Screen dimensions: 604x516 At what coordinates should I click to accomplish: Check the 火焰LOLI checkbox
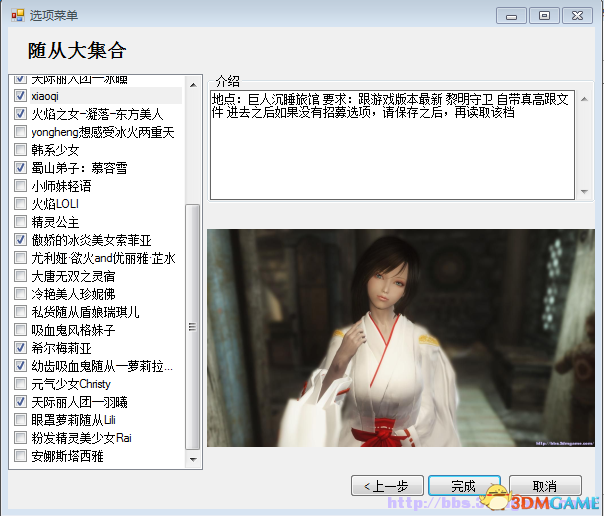(x=20, y=203)
